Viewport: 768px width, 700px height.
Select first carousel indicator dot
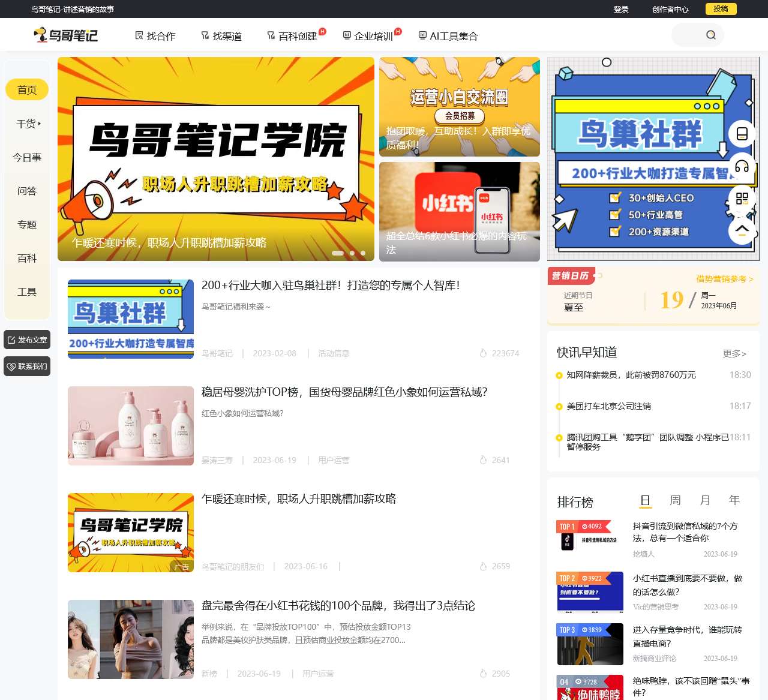tap(338, 253)
